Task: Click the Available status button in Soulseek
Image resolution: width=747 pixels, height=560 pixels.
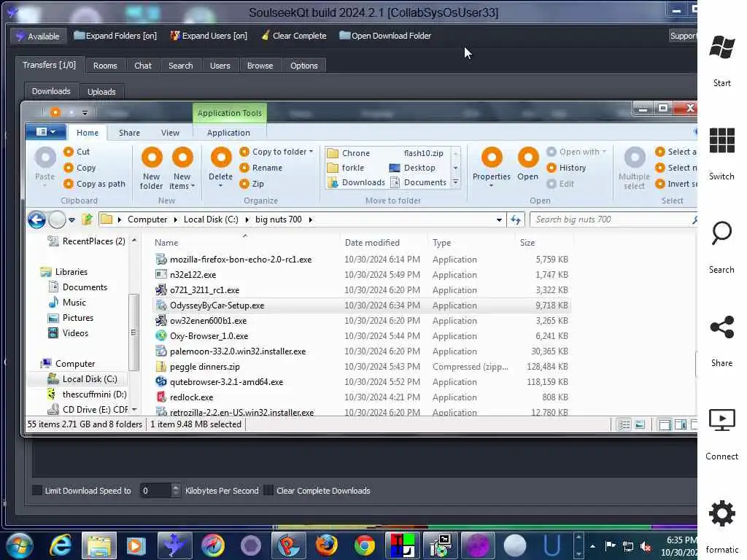Action: tap(38, 36)
